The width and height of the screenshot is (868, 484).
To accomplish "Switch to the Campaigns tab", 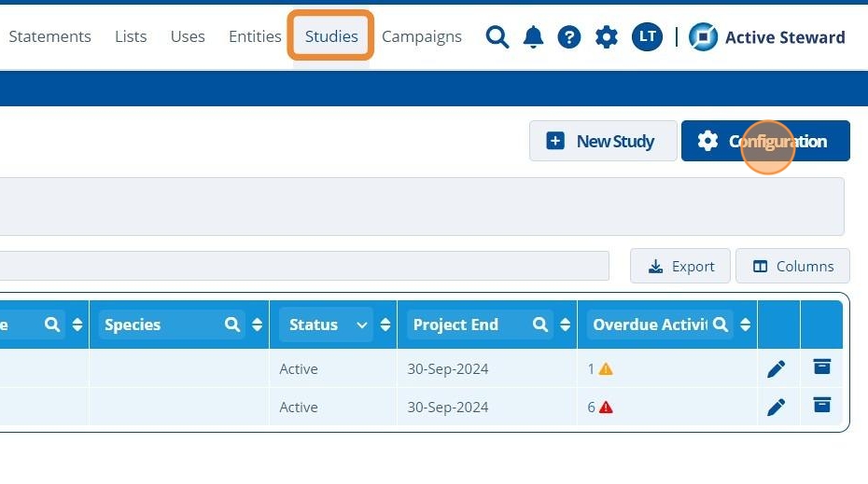I will click(422, 36).
